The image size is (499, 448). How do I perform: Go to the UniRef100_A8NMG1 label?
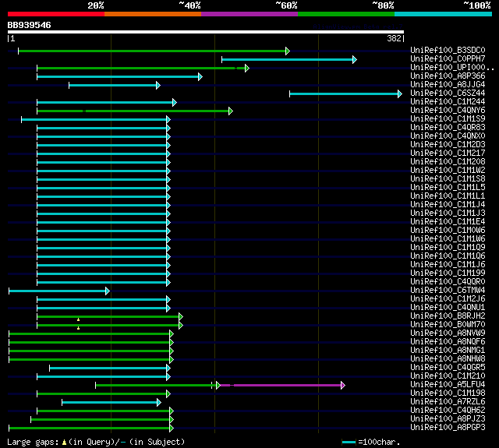[448, 351]
